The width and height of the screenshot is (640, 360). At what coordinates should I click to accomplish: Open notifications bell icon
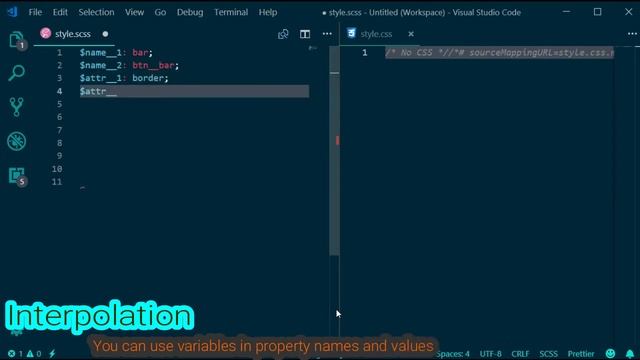630,353
